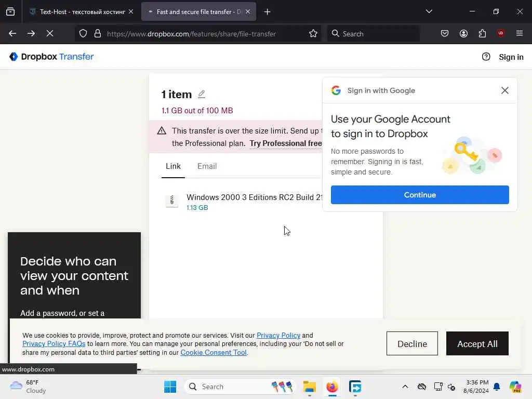Show hidden system tray icons chevron
Image resolution: width=532 pixels, height=399 pixels.
[x=405, y=387]
